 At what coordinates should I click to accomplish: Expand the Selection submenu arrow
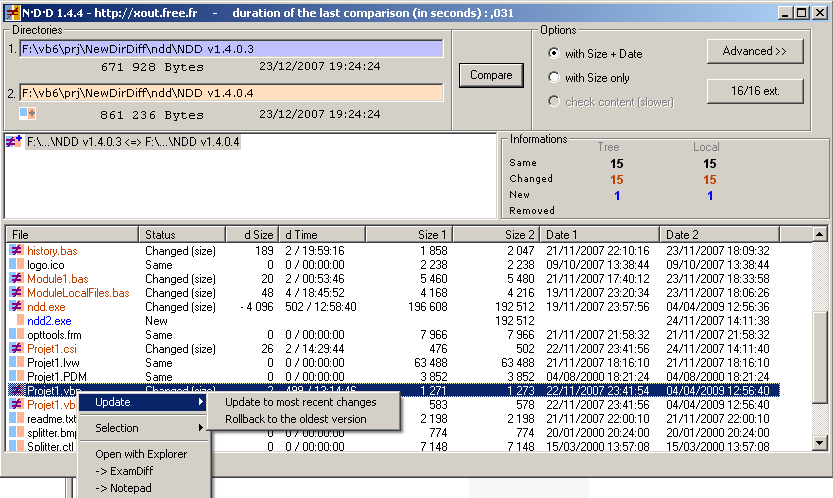[x=201, y=427]
